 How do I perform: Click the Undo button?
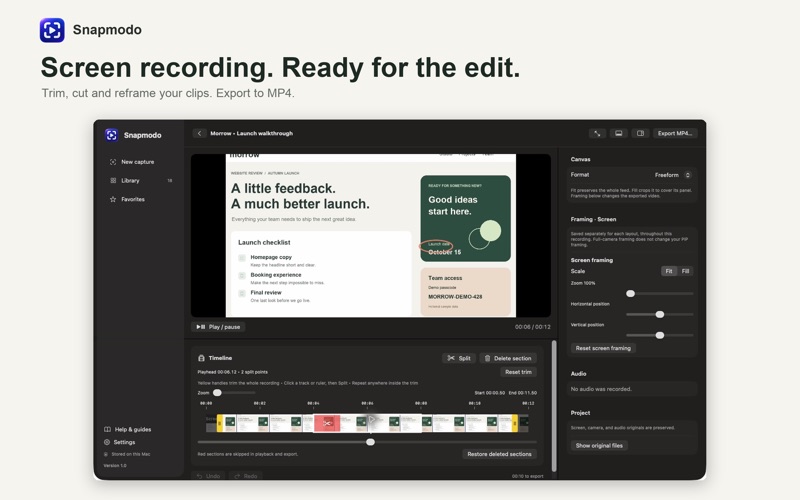pos(209,476)
